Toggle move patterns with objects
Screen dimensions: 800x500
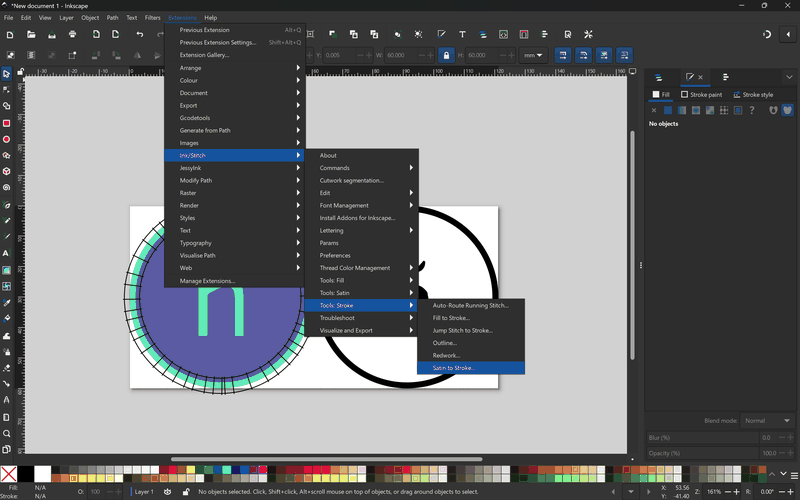[x=624, y=55]
